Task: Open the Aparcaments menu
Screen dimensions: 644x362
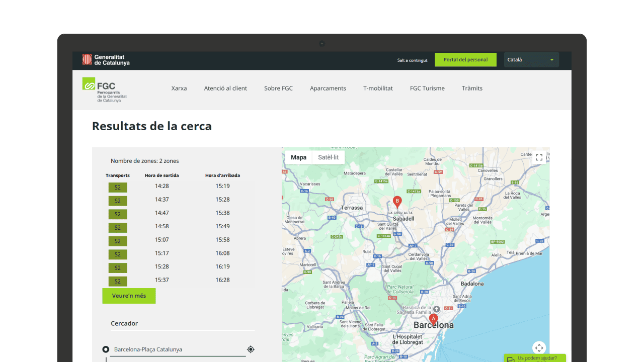Action: 328,88
